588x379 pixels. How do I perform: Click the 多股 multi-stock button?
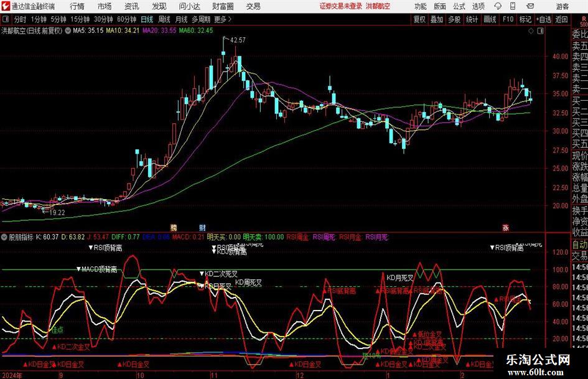pyautogui.click(x=454, y=19)
